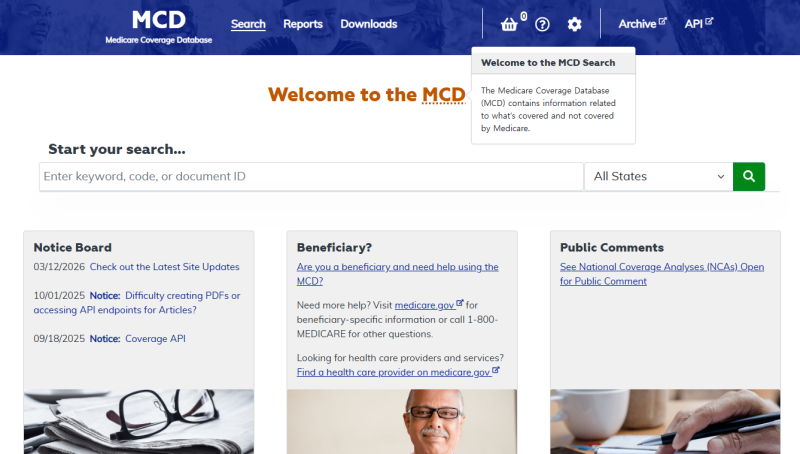The image size is (800, 454).
Task: Click the MCD Medicare Coverage Database logo
Action: click(159, 27)
